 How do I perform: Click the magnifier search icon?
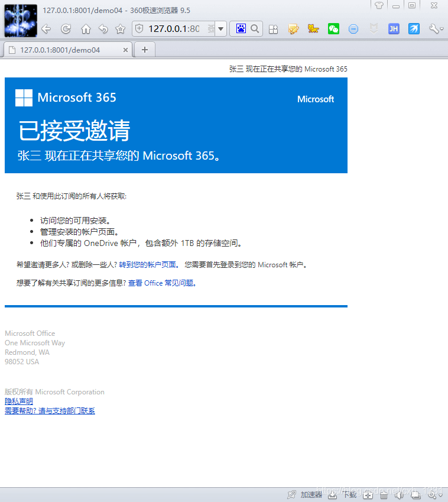tap(255, 29)
